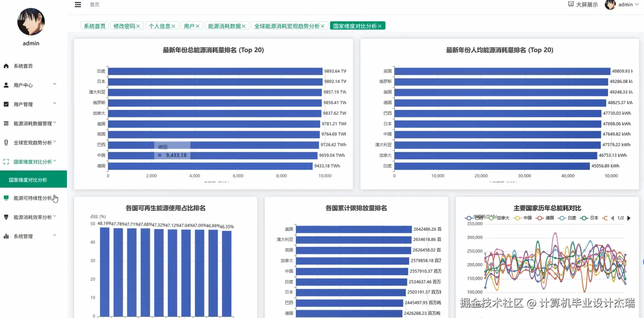644x318 pixels.
Task: Click the 2634618.86 label for 澳大利亚
Action: click(427, 239)
